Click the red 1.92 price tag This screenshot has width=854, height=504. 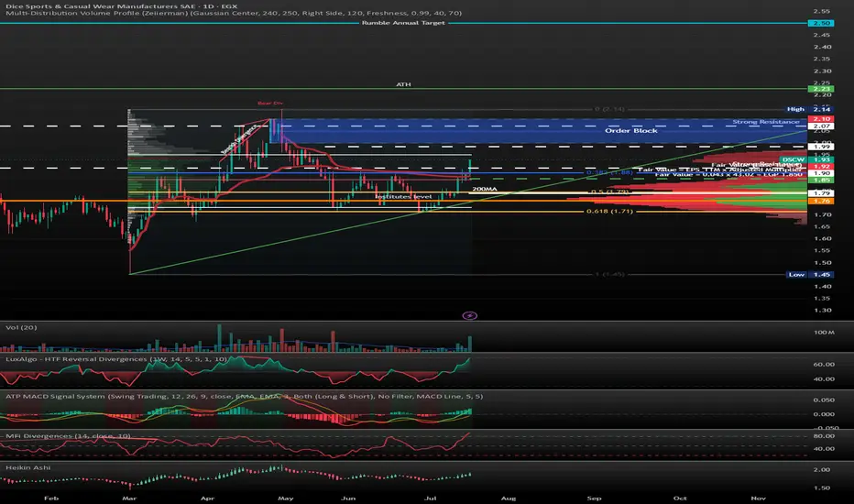(821, 166)
